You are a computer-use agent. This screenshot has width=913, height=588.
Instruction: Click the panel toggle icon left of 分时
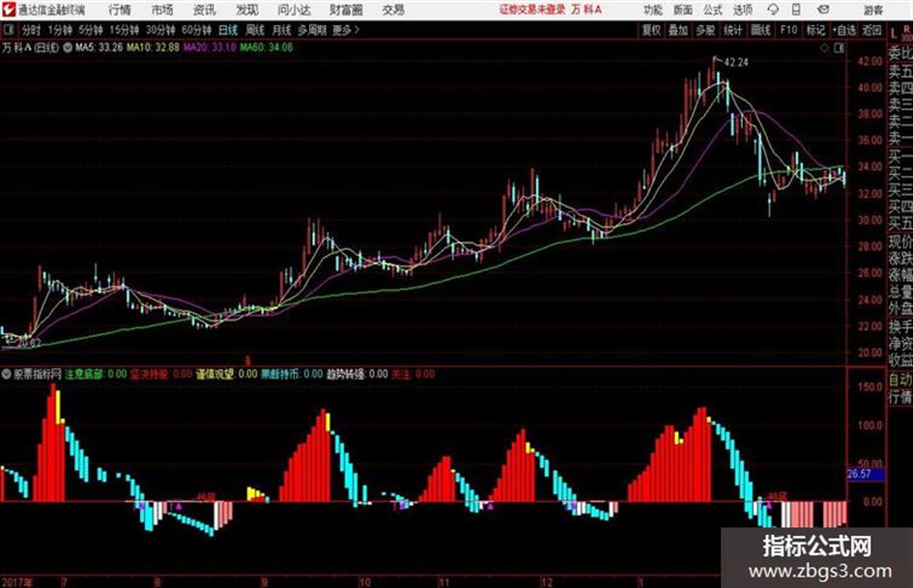click(8, 30)
